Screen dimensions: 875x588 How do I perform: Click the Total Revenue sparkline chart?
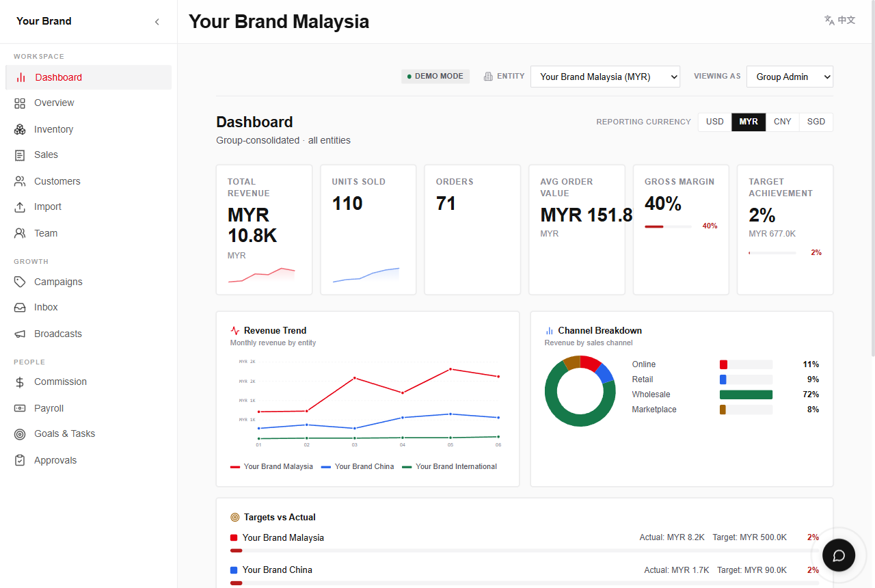click(x=262, y=275)
